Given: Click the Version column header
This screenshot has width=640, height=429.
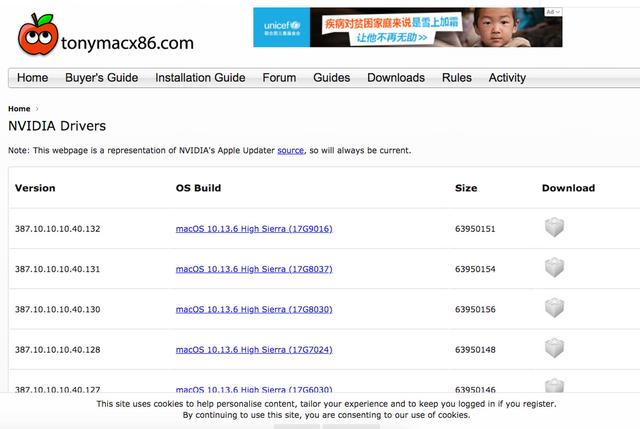Looking at the screenshot, I should point(35,188).
